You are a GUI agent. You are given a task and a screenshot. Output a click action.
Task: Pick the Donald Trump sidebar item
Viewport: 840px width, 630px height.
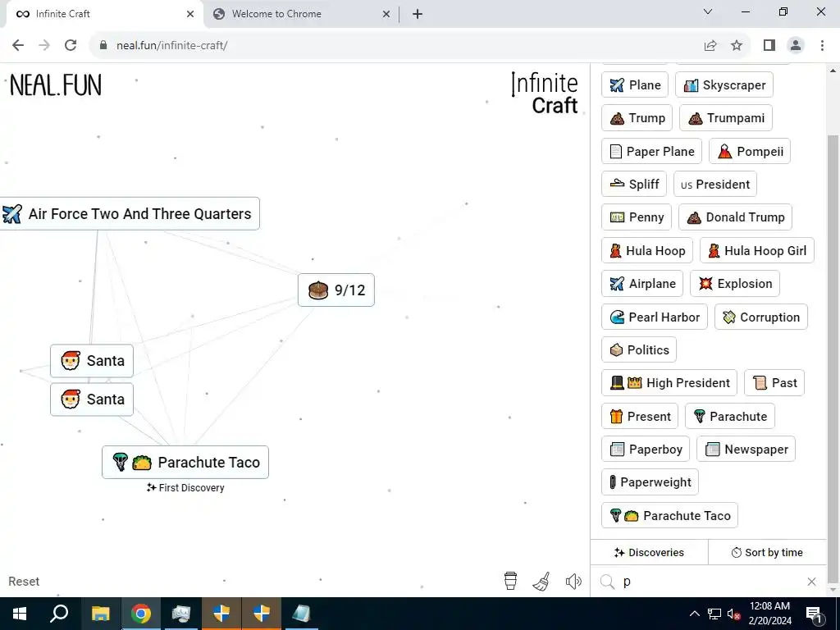tap(735, 217)
